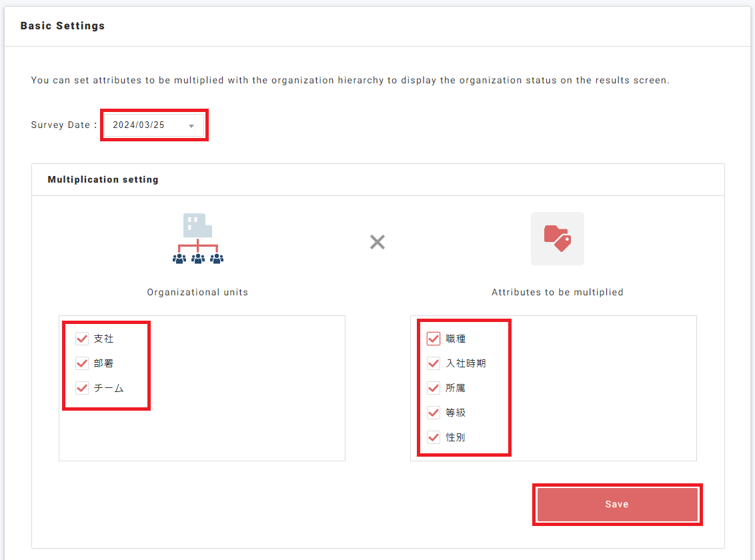The height and width of the screenshot is (560, 755).
Task: Click the Multiplication setting panel header
Action: (x=103, y=180)
